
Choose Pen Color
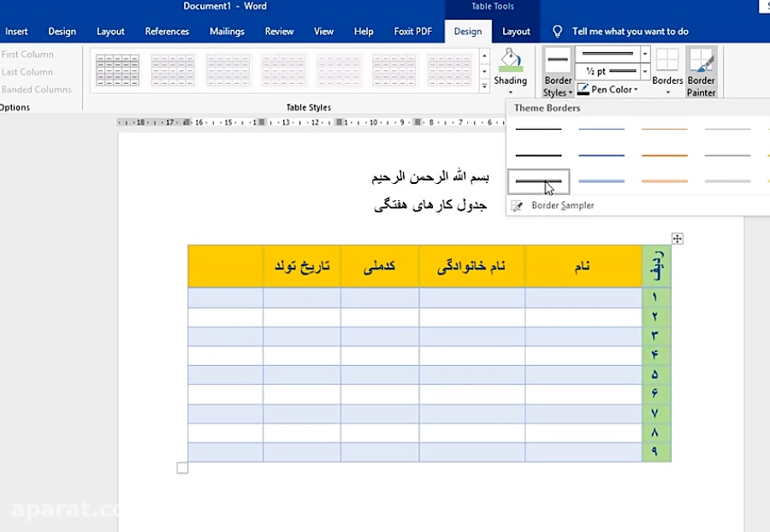[607, 89]
